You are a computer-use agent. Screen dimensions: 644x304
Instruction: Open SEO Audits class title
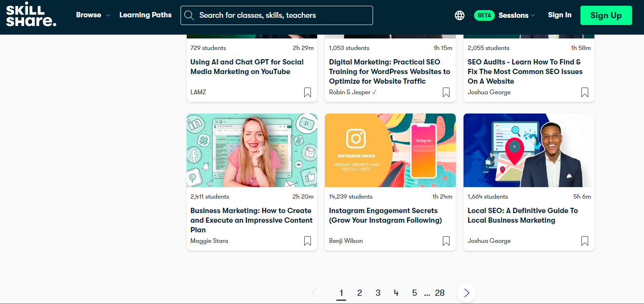point(525,72)
